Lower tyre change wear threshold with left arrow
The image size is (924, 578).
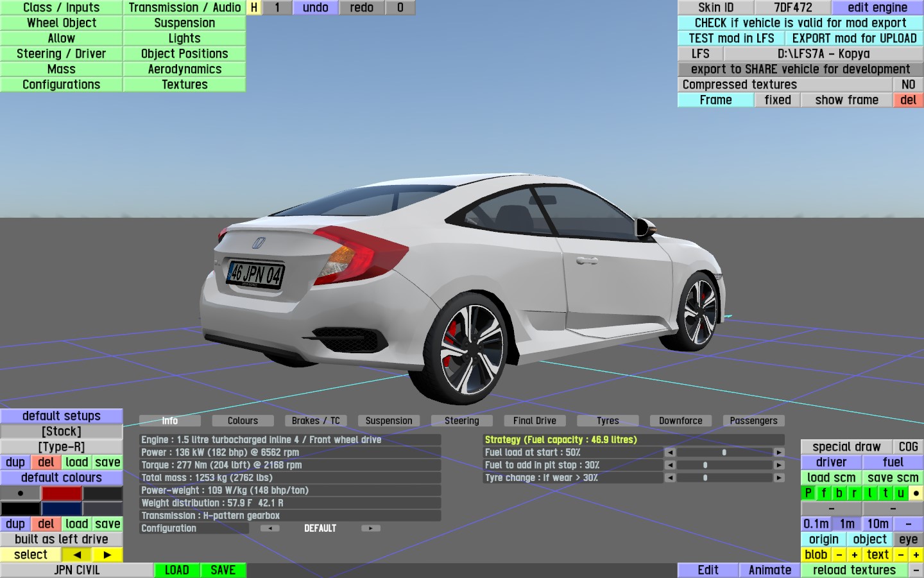pos(670,478)
